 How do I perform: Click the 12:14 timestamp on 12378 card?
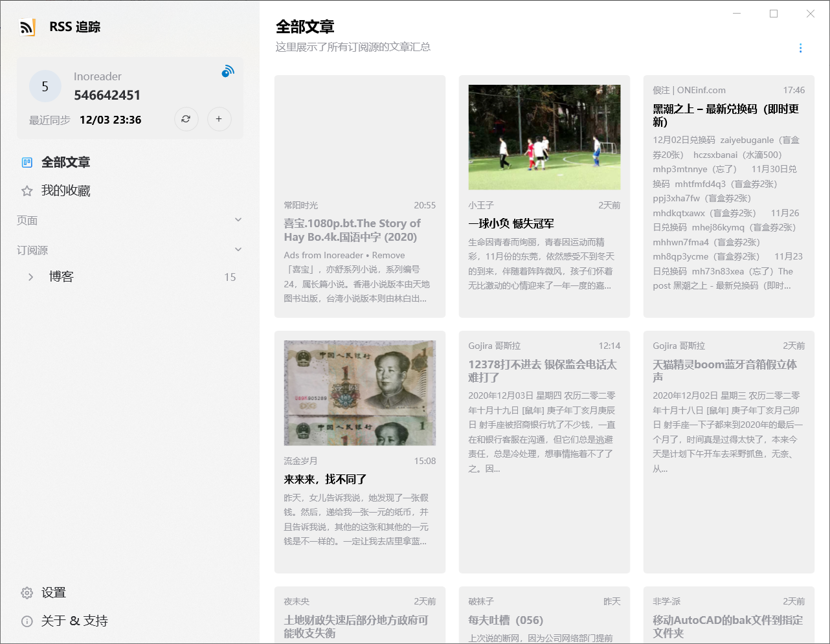pos(609,346)
